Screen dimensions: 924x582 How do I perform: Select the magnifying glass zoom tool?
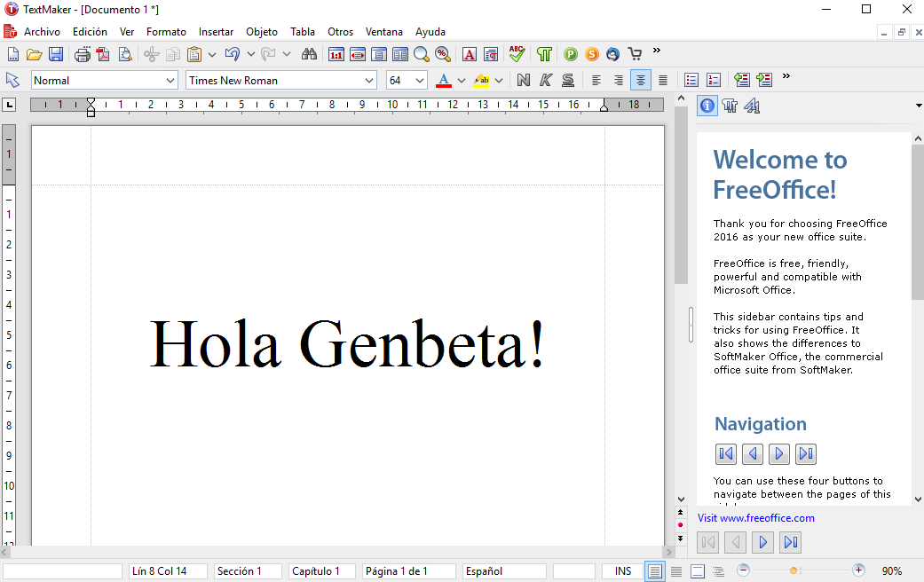pos(422,55)
